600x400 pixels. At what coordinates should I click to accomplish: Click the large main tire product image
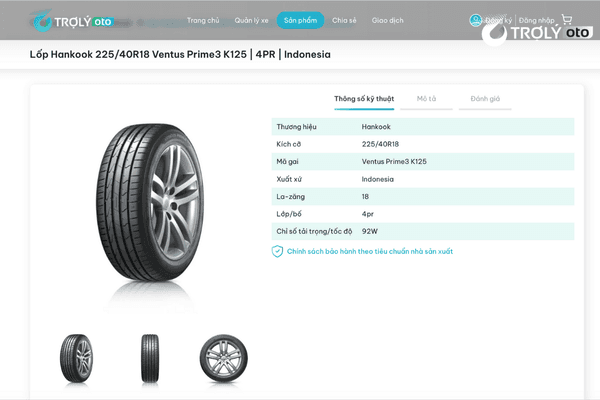click(150, 202)
